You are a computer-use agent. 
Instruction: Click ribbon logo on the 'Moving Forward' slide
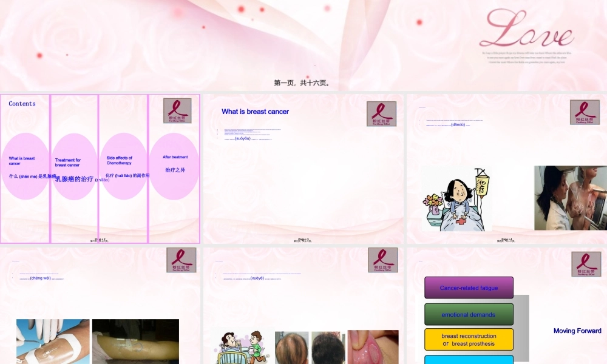point(586,264)
